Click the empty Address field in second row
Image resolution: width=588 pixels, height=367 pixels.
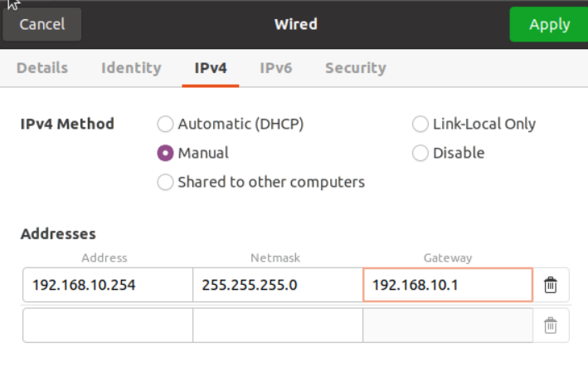click(x=107, y=325)
